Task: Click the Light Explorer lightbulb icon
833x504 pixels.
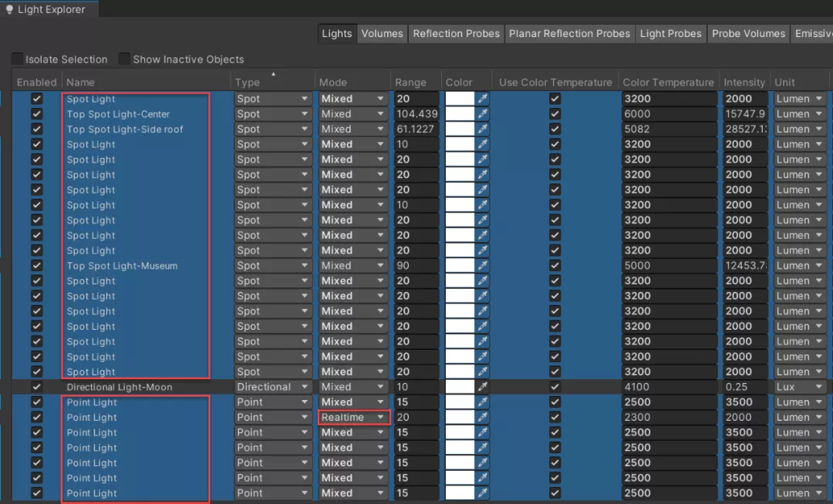Action: click(9, 9)
